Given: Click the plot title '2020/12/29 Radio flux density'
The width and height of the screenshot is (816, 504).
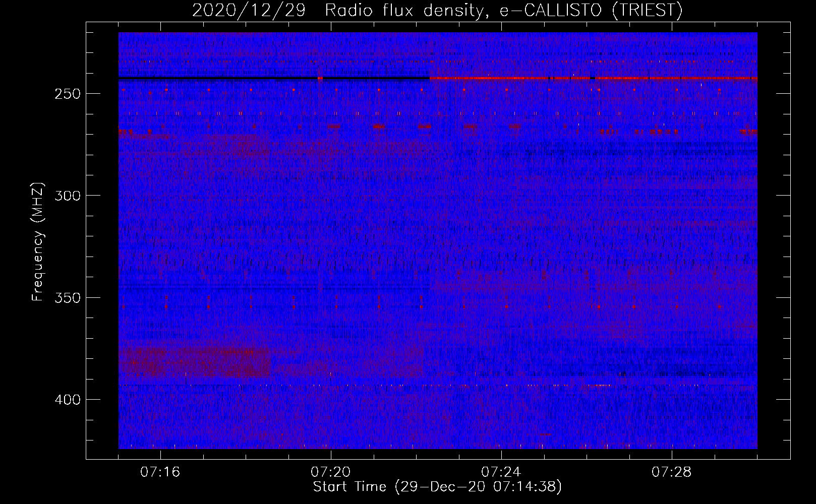Looking at the screenshot, I should 437,10.
